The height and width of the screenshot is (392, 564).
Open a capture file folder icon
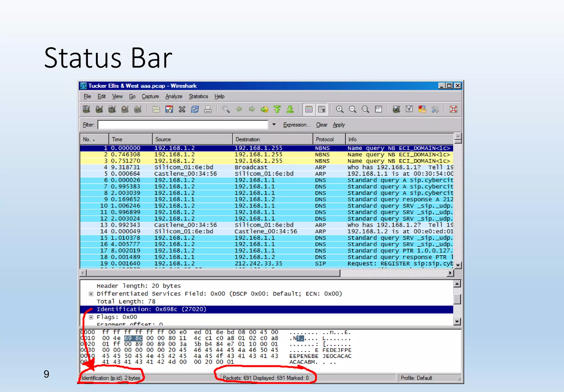point(156,109)
